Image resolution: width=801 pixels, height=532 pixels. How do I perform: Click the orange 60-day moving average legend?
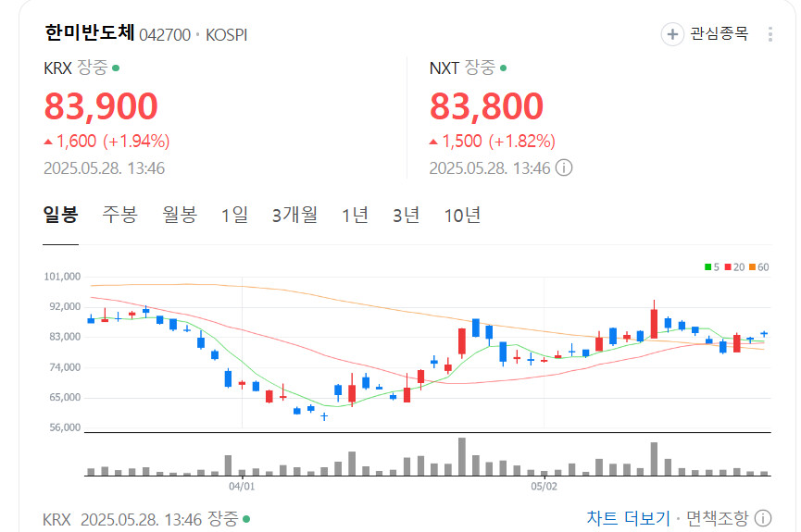759,267
